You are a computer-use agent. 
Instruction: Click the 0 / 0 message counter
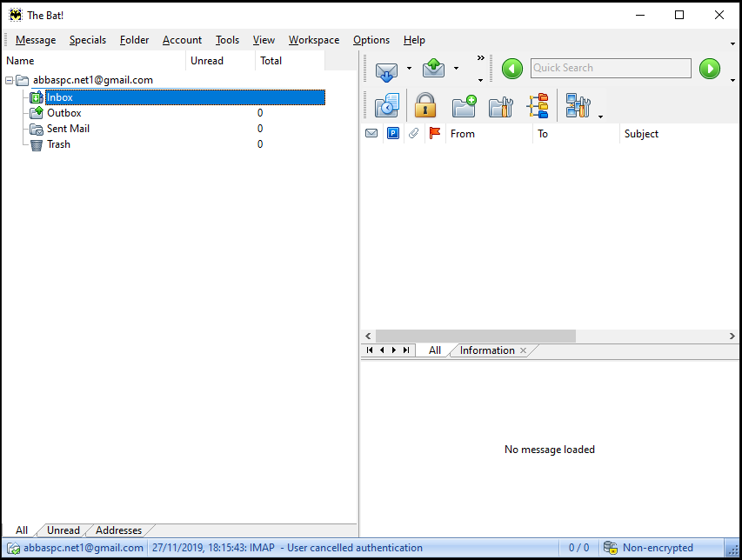click(x=578, y=548)
